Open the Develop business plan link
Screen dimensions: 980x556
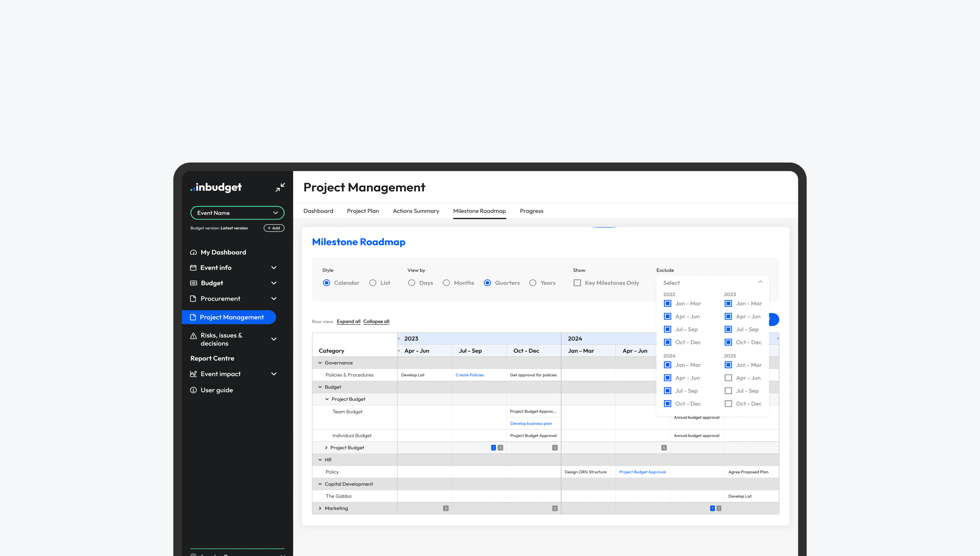531,423
